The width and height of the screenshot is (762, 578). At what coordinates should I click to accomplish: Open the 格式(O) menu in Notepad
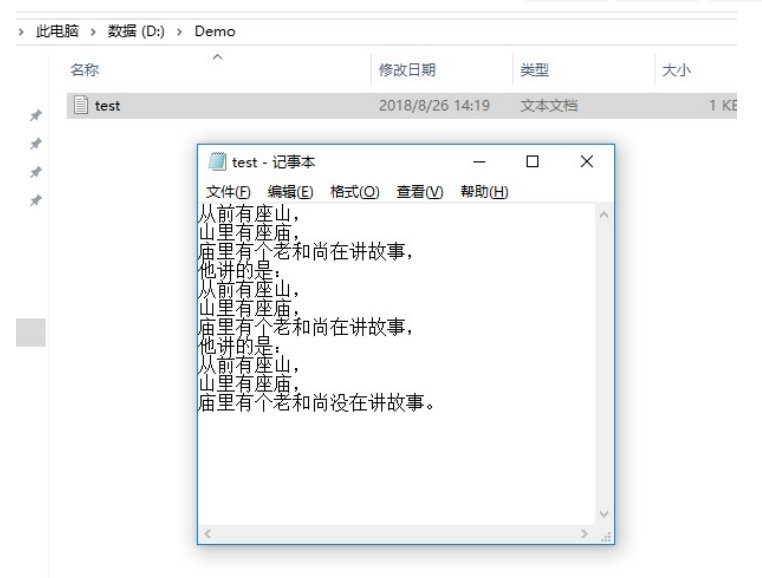click(355, 192)
